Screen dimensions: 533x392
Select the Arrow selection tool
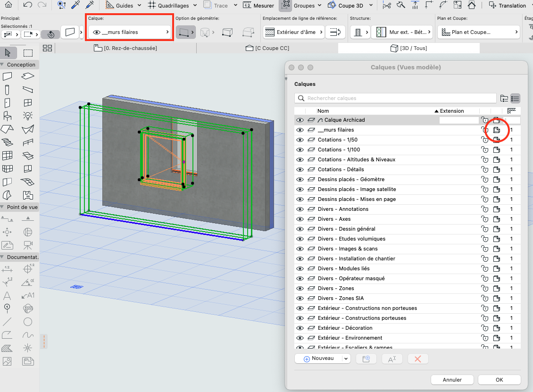tap(8, 53)
